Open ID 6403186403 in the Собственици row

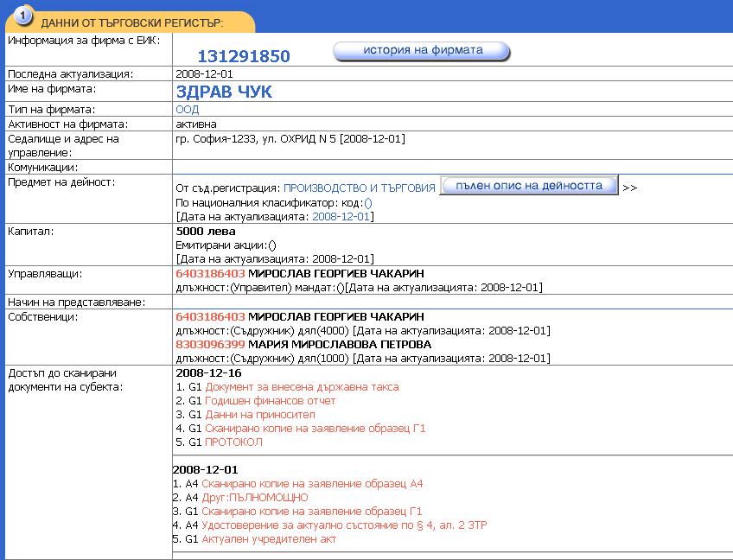(x=210, y=316)
